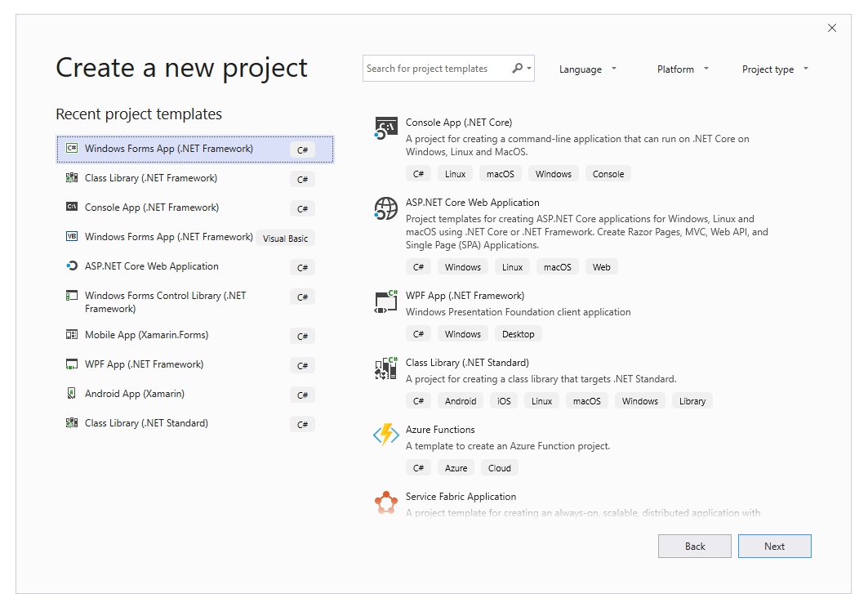Click the Next button

774,546
